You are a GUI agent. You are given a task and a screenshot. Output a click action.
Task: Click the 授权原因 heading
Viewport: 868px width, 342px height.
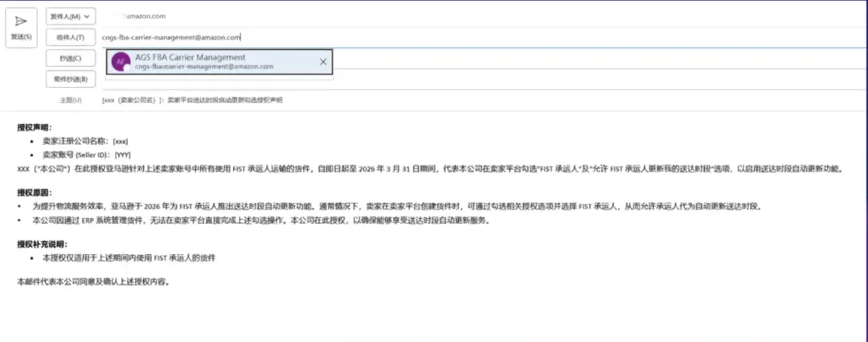[35, 193]
